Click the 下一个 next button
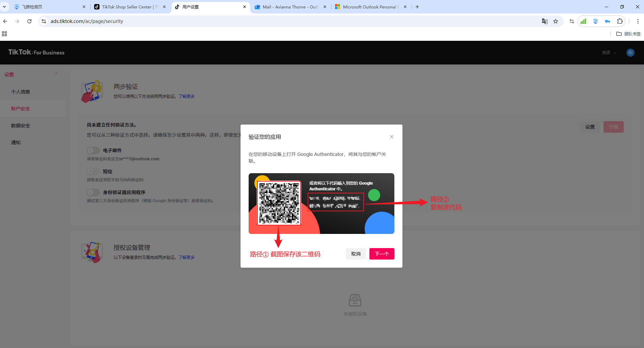Screen dimensions: 644x348 coord(382,254)
